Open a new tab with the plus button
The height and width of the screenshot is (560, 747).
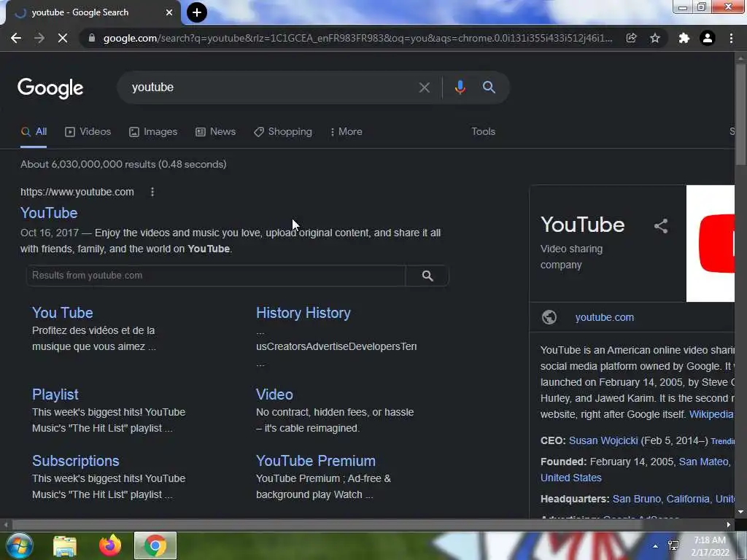point(197,12)
